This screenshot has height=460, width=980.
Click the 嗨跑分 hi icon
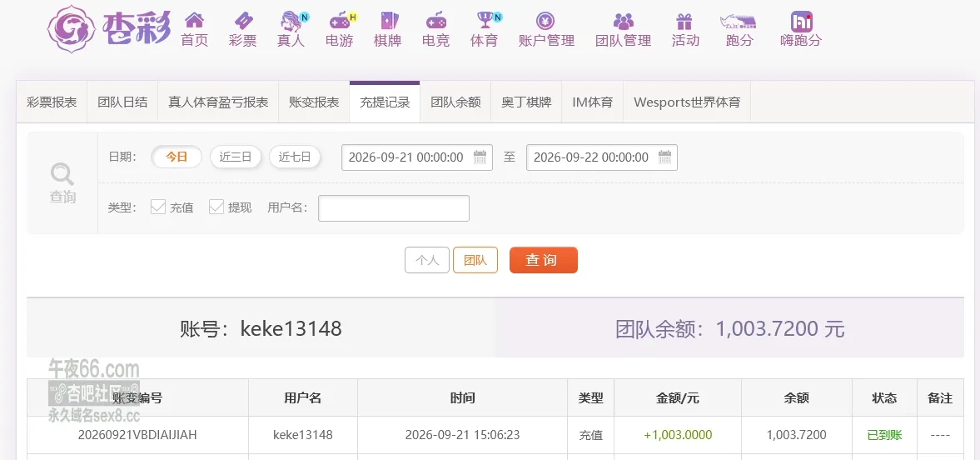(801, 21)
